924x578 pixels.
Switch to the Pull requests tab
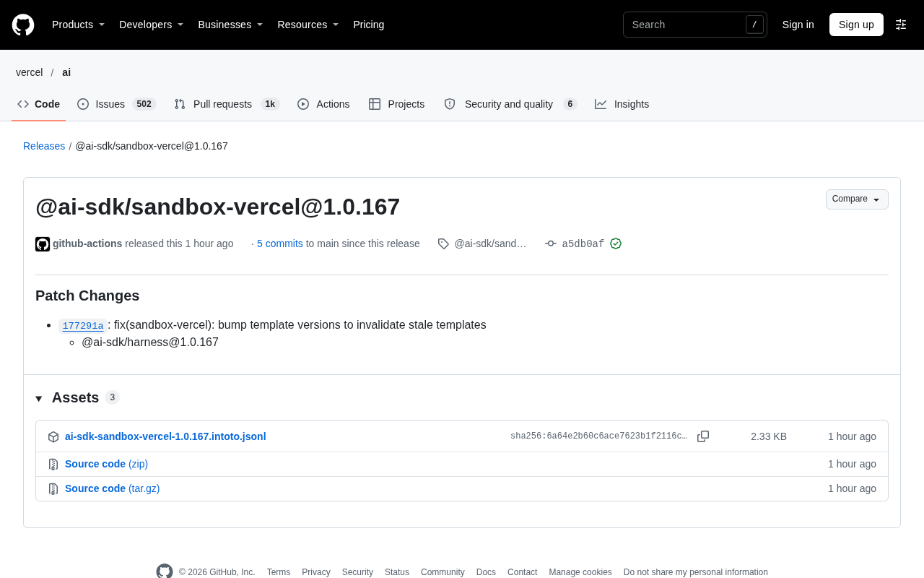pyautogui.click(x=227, y=104)
